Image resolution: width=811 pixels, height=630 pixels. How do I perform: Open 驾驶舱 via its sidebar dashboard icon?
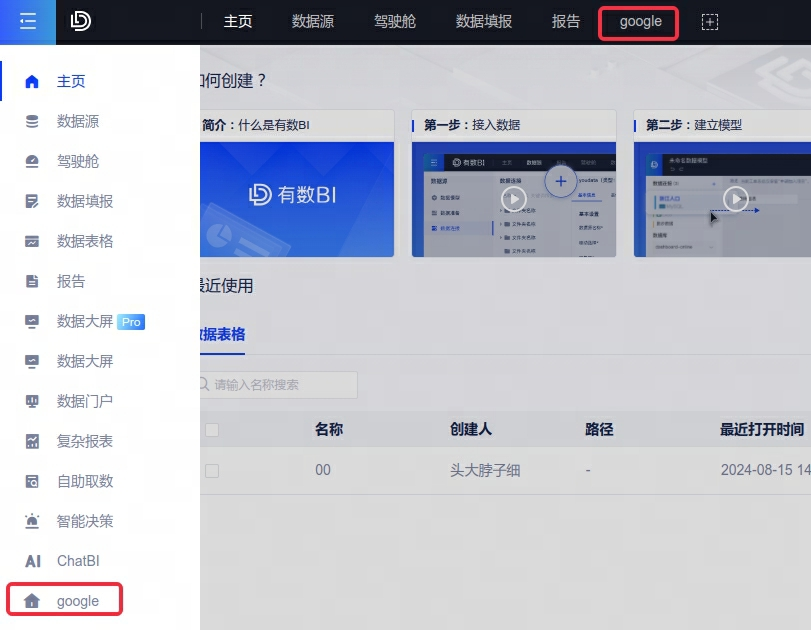[32, 161]
